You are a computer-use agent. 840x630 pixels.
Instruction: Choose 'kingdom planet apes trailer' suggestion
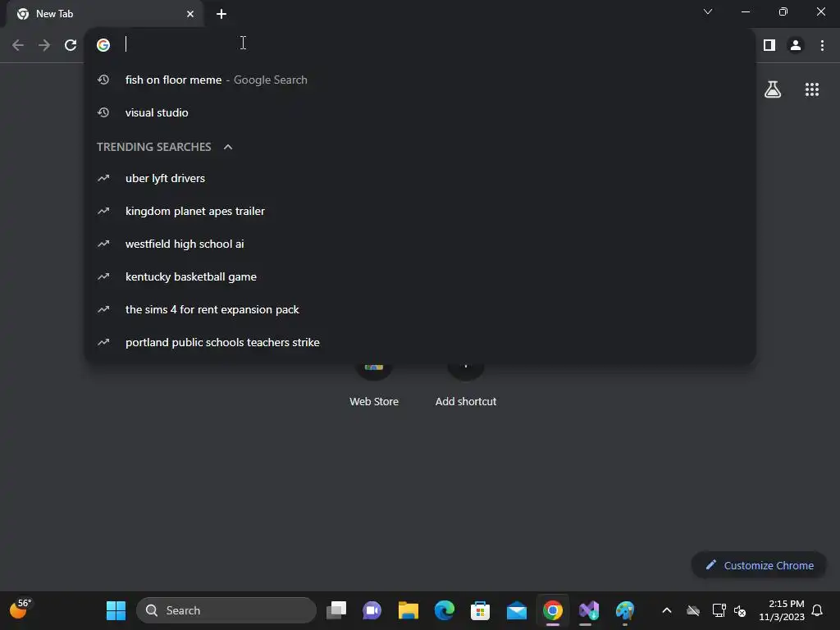[x=420, y=211]
